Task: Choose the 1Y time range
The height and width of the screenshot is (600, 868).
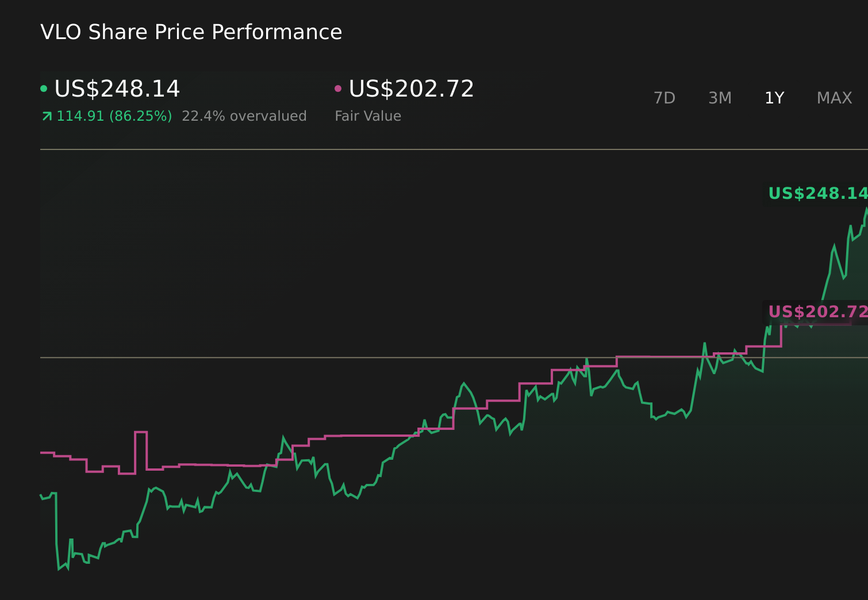Action: pyautogui.click(x=774, y=98)
